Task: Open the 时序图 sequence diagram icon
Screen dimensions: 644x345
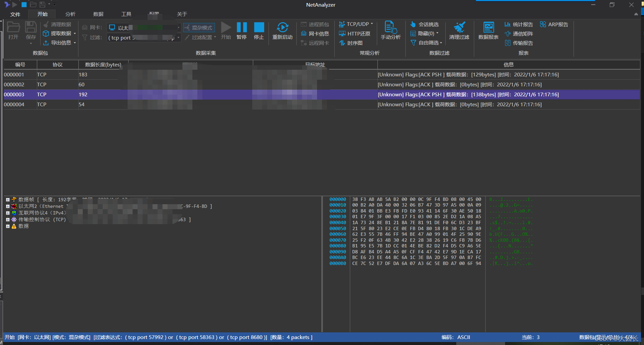Action: 342,43
